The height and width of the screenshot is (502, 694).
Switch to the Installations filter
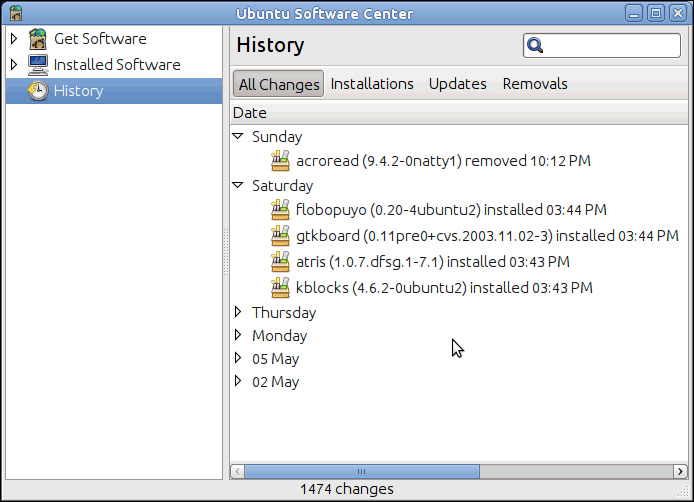click(x=372, y=84)
